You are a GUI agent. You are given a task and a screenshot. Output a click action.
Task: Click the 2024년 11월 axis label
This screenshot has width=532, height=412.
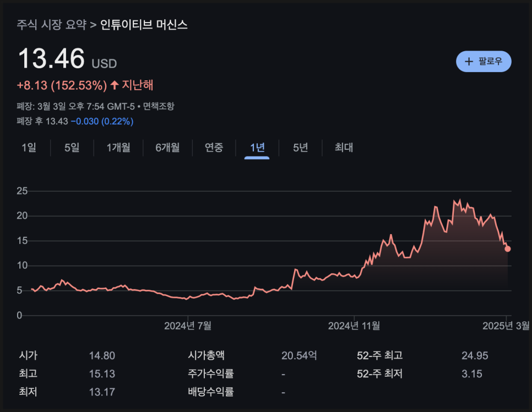point(354,326)
